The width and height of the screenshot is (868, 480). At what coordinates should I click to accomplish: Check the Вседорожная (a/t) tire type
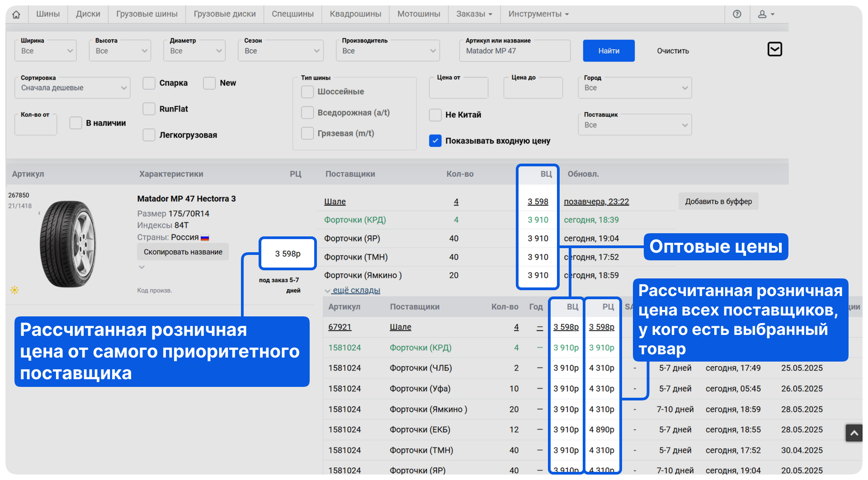(307, 113)
